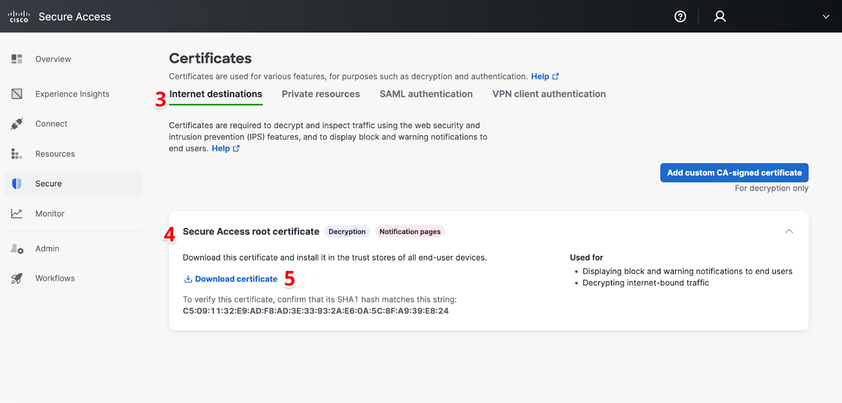
Task: Click the Secure Access root certificate title
Action: 251,232
